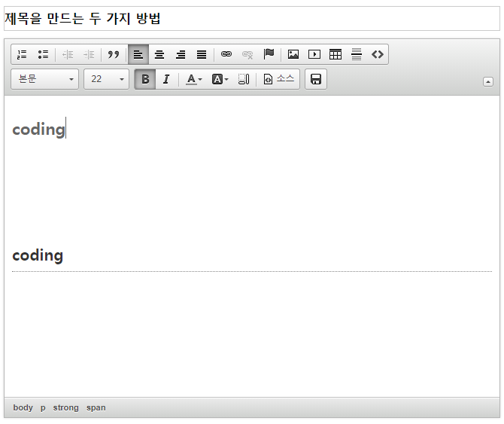Open the 본문 paragraph format dropdown
504x424 pixels.
(44, 79)
